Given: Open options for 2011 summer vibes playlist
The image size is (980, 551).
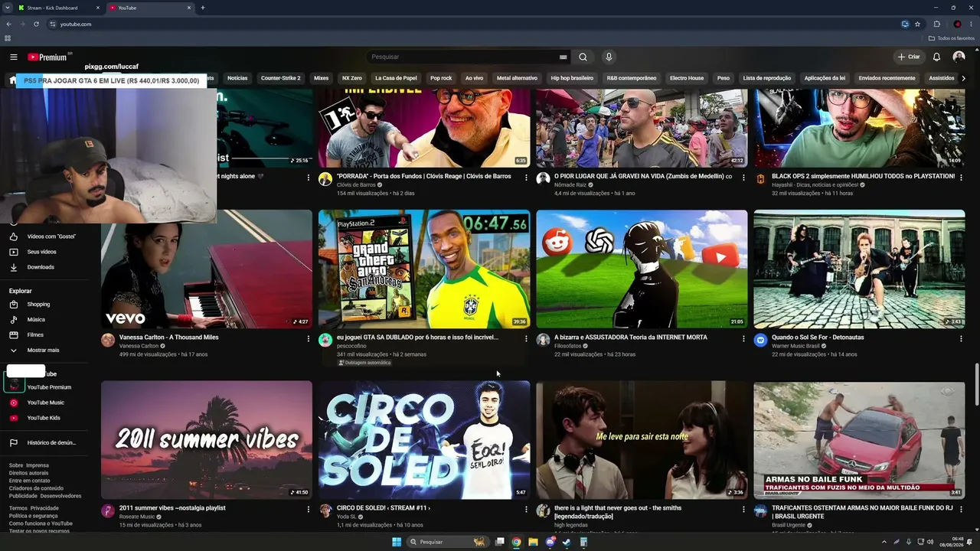Looking at the screenshot, I should (x=309, y=509).
